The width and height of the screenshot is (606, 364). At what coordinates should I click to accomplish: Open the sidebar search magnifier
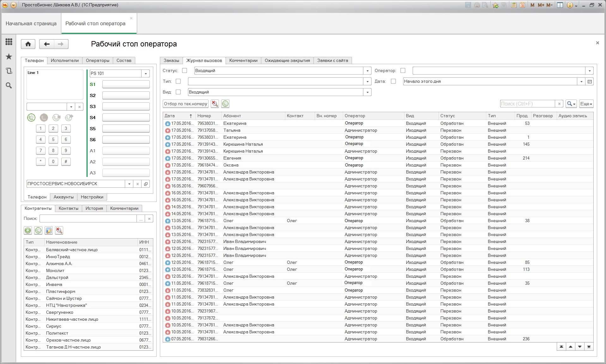point(9,86)
